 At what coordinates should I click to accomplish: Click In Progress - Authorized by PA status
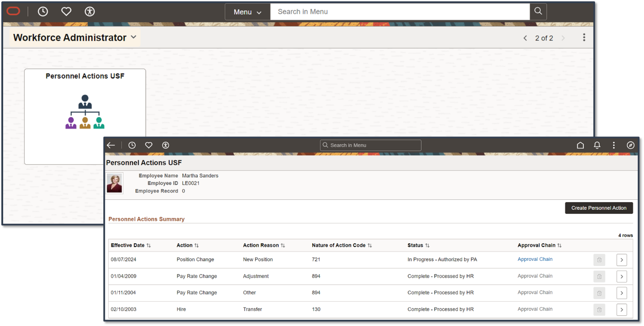pos(442,260)
